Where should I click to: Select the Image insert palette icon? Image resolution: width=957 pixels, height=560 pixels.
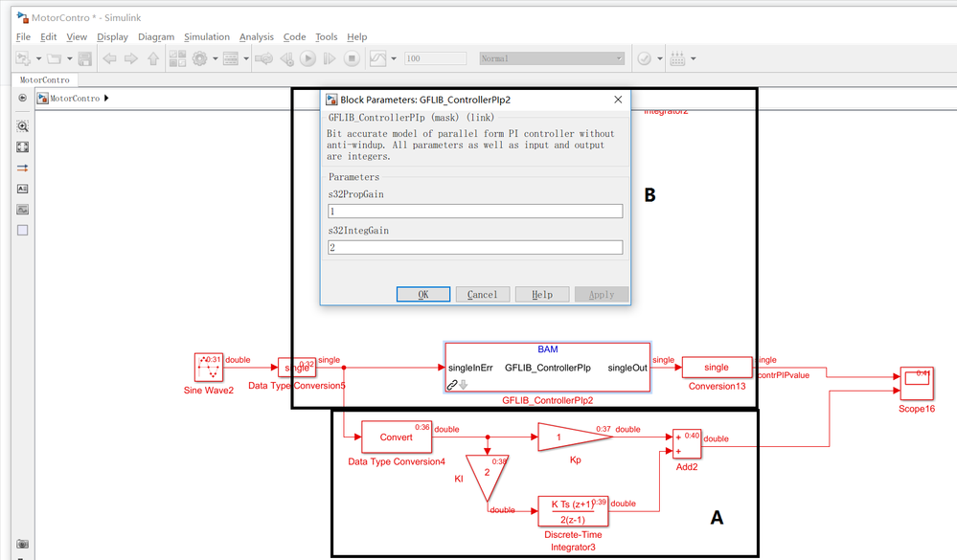[23, 210]
